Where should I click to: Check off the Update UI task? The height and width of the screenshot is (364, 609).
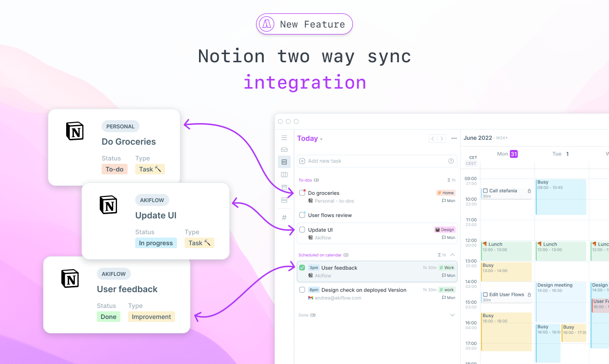tap(302, 230)
